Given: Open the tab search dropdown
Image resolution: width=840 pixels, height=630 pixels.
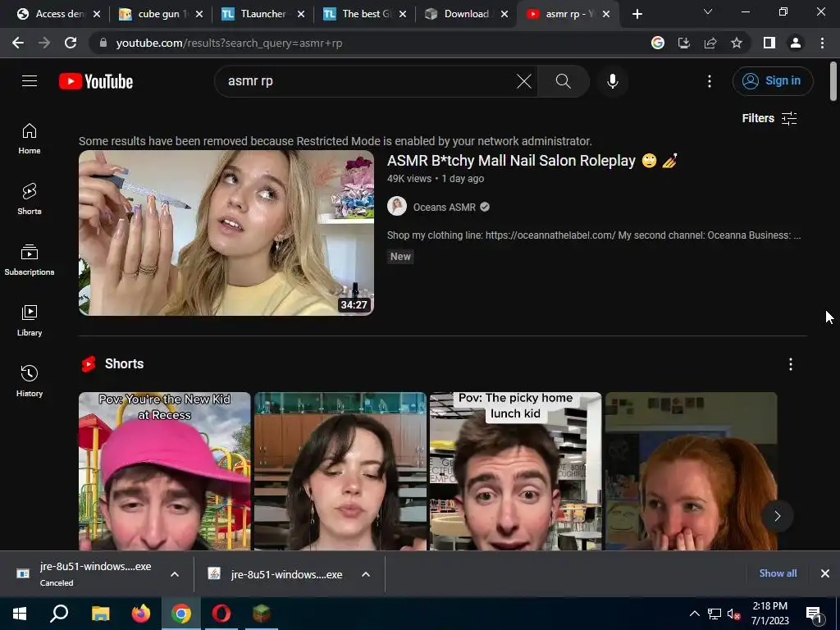Looking at the screenshot, I should [x=708, y=11].
